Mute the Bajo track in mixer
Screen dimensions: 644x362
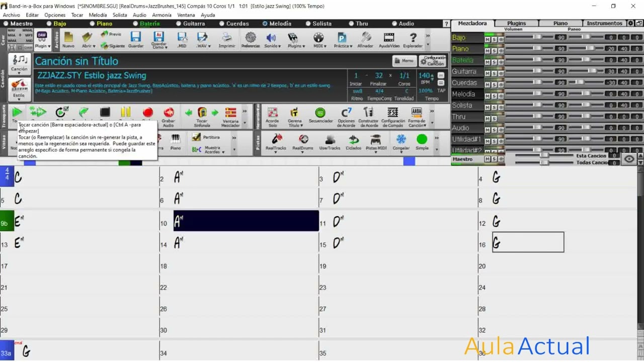pyautogui.click(x=487, y=39)
